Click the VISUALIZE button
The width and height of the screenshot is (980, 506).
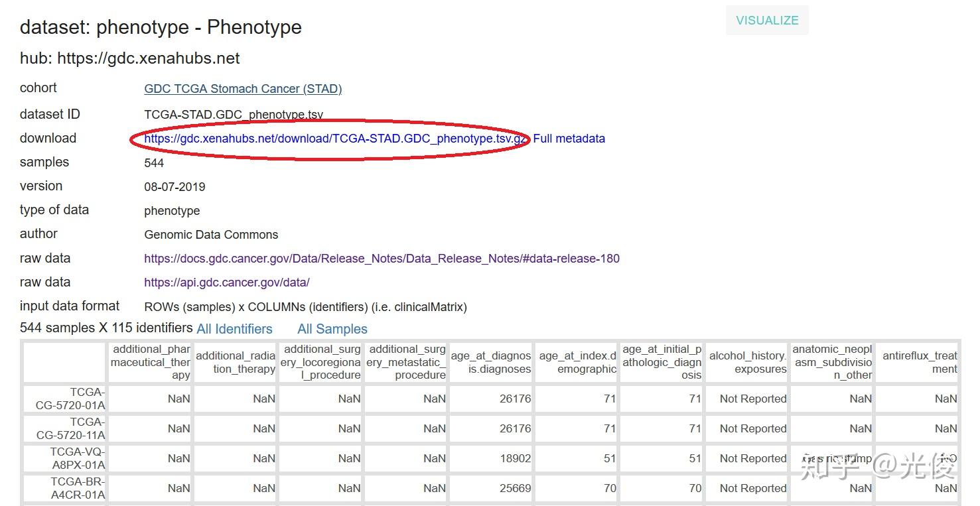coord(767,21)
